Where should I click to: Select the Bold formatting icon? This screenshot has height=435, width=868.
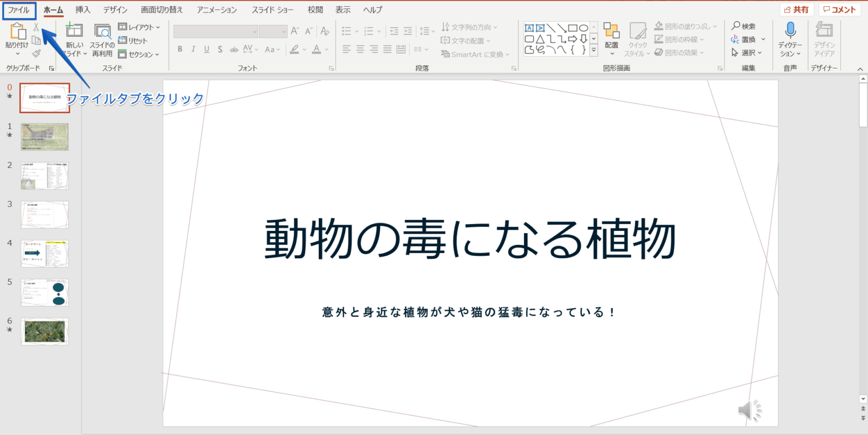(x=180, y=49)
